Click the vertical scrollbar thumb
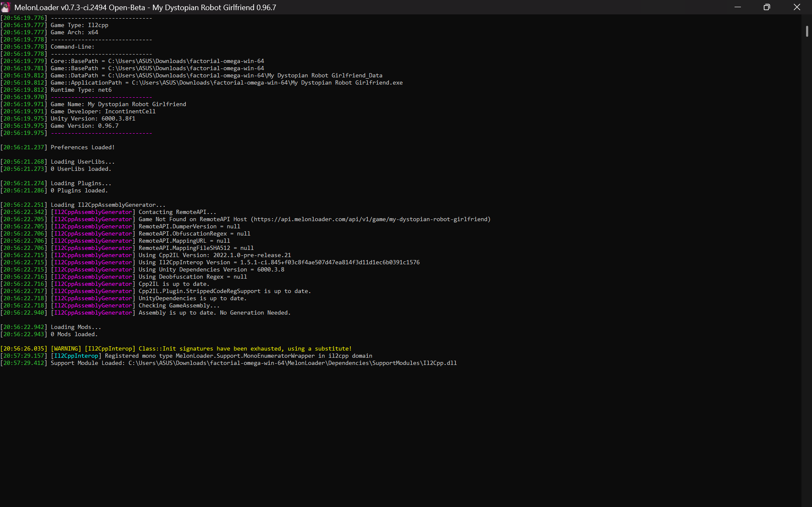 coord(807,31)
